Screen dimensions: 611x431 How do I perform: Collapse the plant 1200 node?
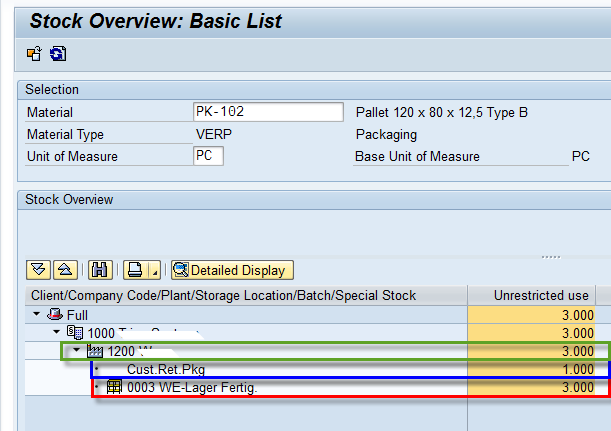tap(77, 351)
